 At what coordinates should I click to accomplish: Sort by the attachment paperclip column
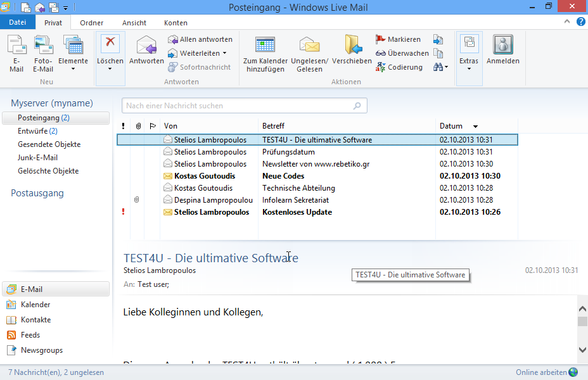(x=138, y=126)
